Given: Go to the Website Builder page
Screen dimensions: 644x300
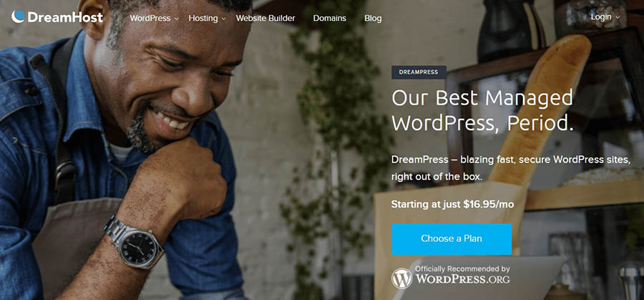Looking at the screenshot, I should click(265, 18).
